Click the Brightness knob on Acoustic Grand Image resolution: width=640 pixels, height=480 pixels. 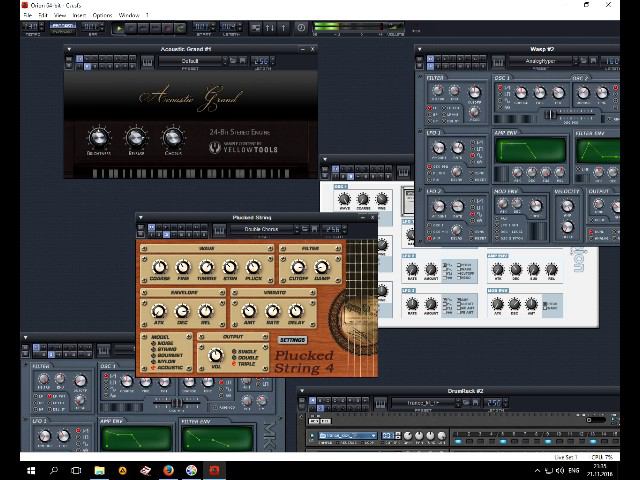click(98, 138)
